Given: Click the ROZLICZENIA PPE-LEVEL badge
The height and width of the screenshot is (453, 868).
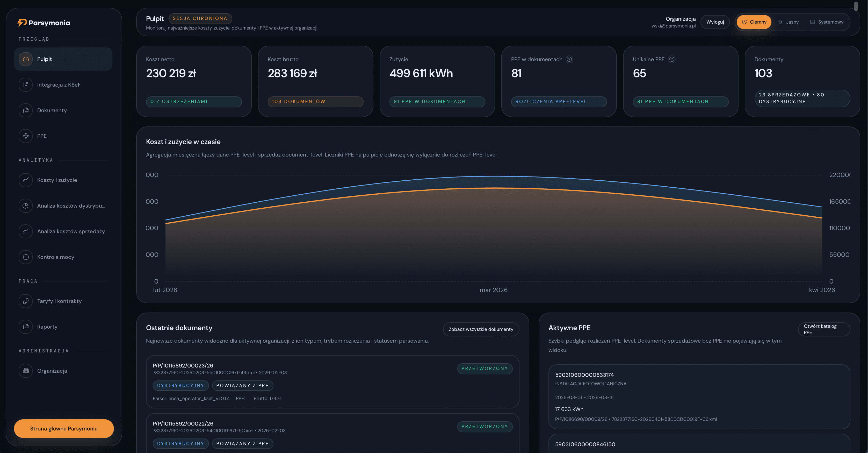Looking at the screenshot, I should pos(559,102).
